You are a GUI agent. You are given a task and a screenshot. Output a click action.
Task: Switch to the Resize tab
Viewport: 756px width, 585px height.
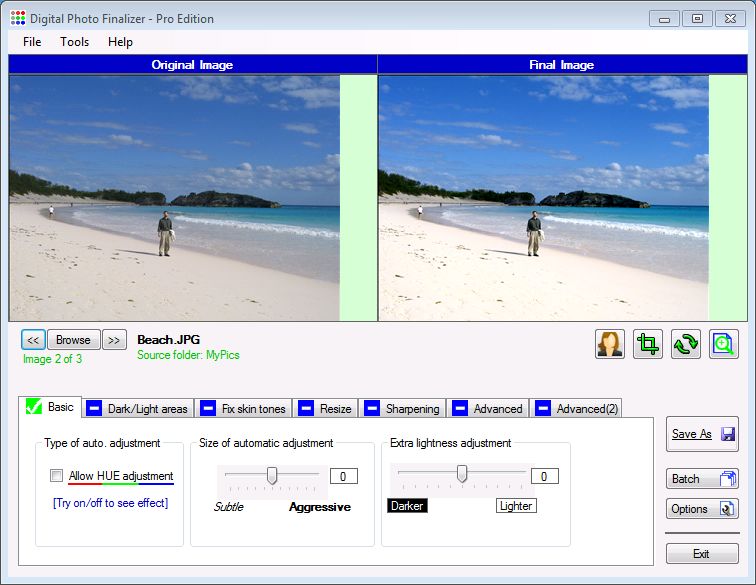tap(326, 408)
